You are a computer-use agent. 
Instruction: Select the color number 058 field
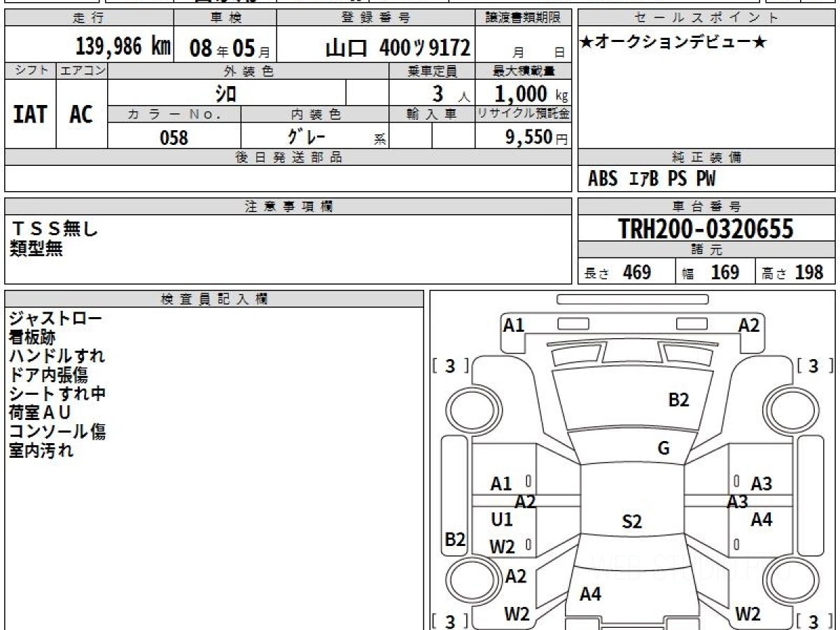pyautogui.click(x=174, y=137)
